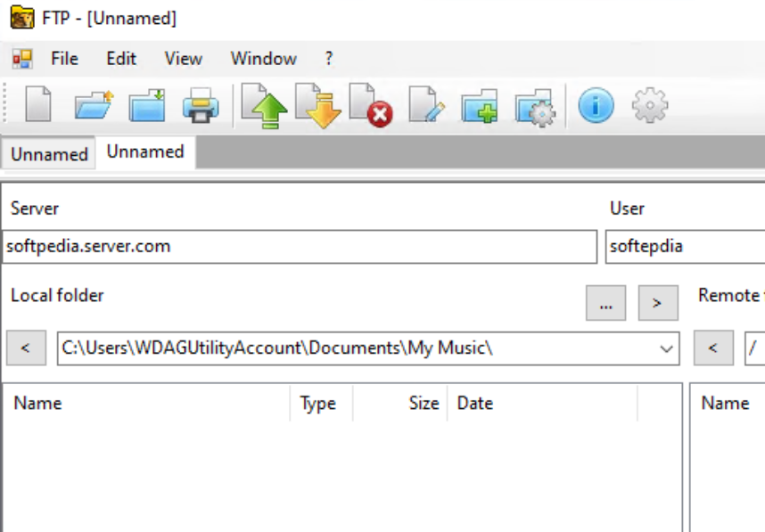
Task: Open folder settings icon with gear
Action: coord(535,107)
